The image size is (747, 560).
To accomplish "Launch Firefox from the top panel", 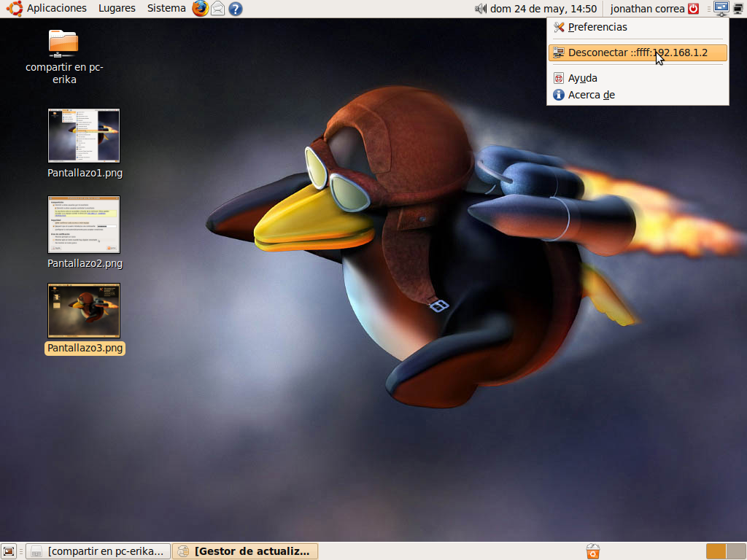I will (x=201, y=9).
